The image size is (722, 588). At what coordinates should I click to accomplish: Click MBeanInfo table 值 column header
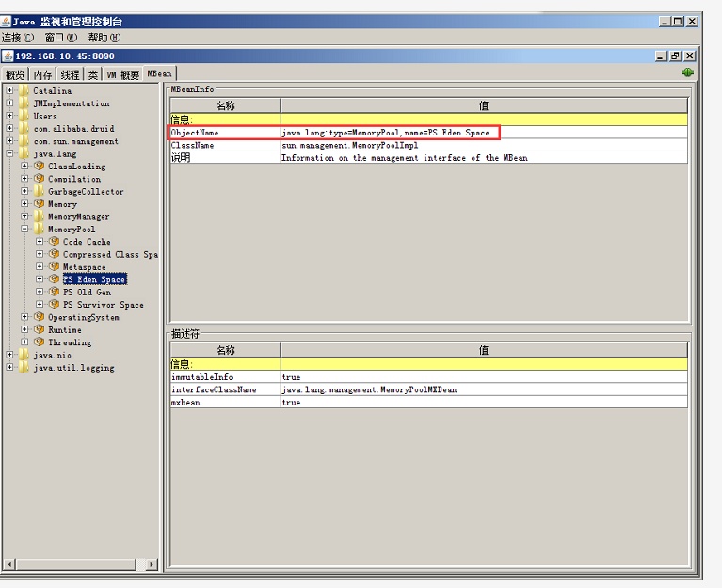pos(484,105)
